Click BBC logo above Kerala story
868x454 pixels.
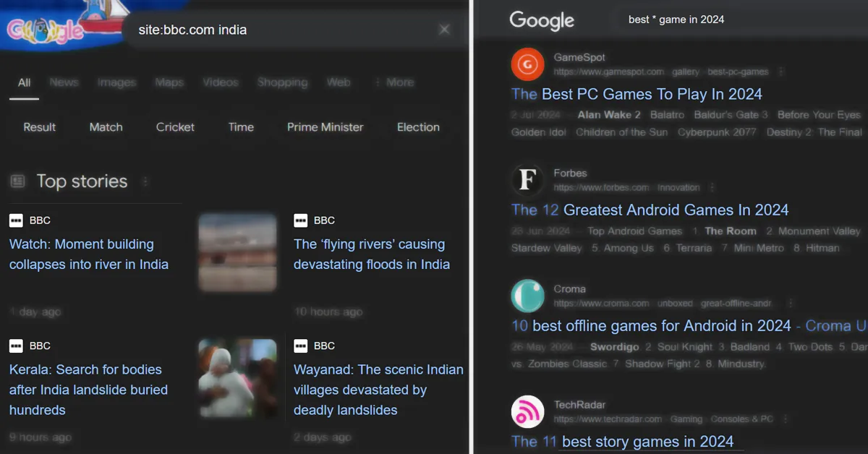[16, 346]
